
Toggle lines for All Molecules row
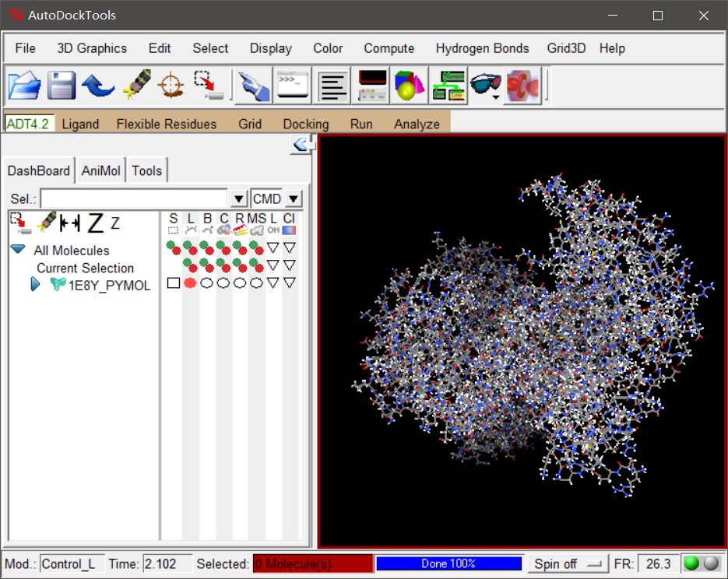[190, 247]
